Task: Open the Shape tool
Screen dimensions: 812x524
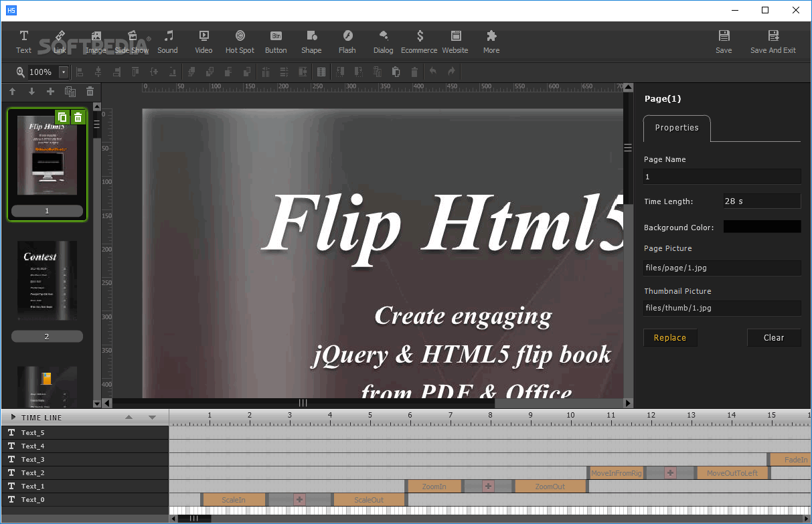Action: point(311,41)
